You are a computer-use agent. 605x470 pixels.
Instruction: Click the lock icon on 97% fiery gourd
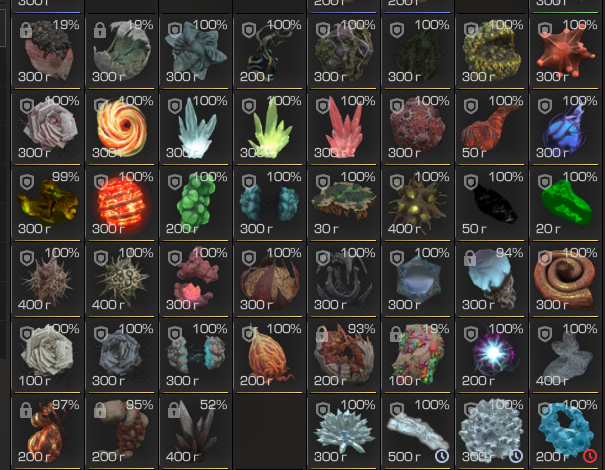pos(26,410)
